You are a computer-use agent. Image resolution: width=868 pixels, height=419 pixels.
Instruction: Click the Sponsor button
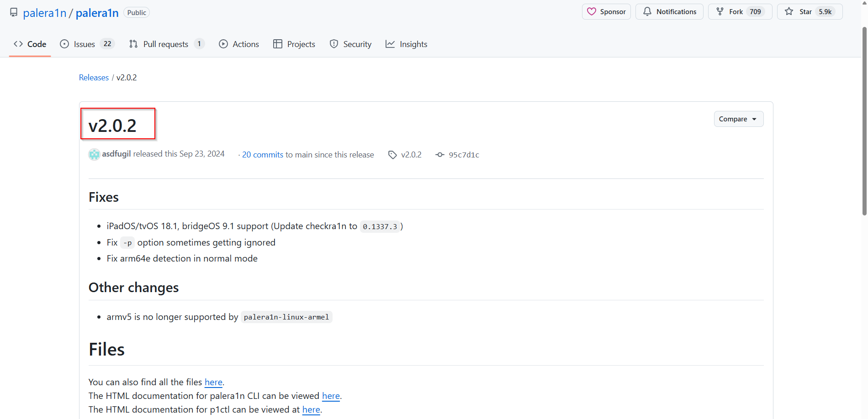pos(606,11)
